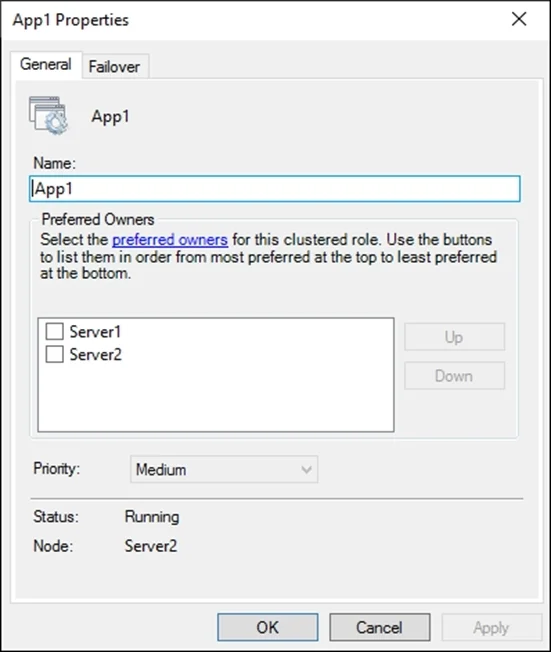Screen dimensions: 551x652
Task: Open the preferred owners help link
Action: (x=170, y=240)
